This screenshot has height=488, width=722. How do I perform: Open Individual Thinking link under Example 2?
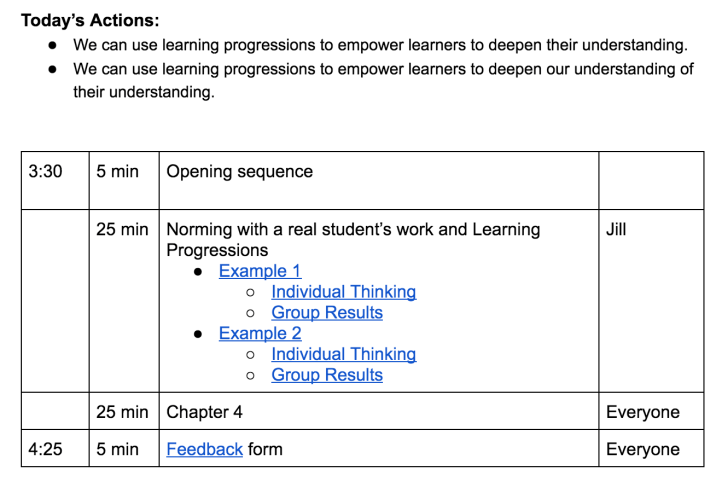(x=343, y=354)
